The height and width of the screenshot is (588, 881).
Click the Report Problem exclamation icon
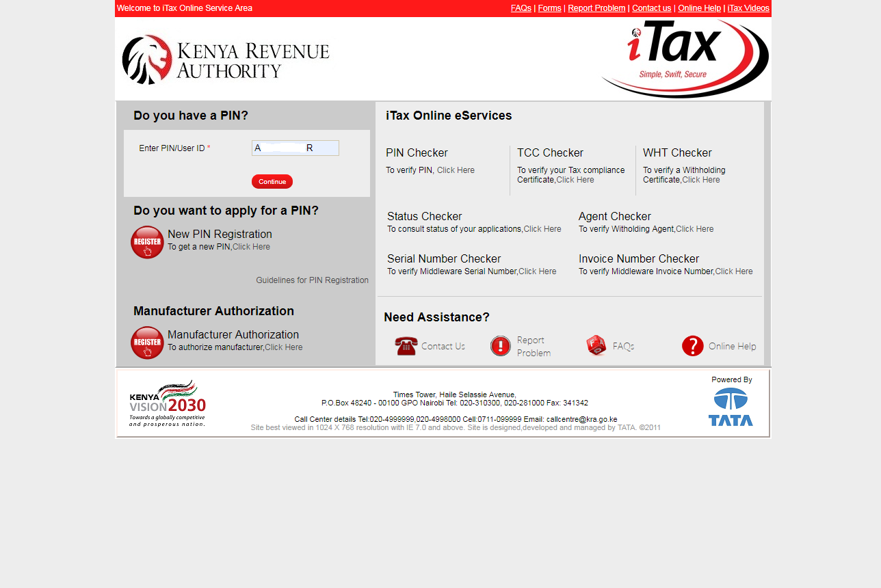point(501,346)
